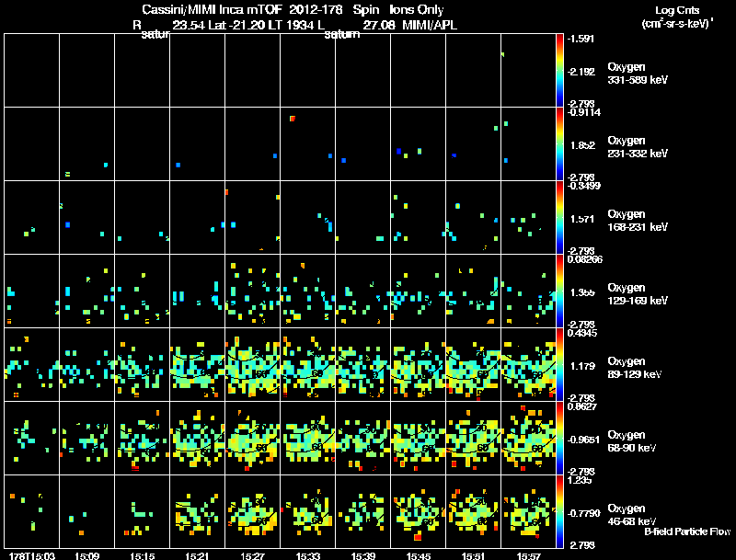Click the Oxygen 129-169 keV row label
The height and width of the screenshot is (560, 736).
coord(638,294)
